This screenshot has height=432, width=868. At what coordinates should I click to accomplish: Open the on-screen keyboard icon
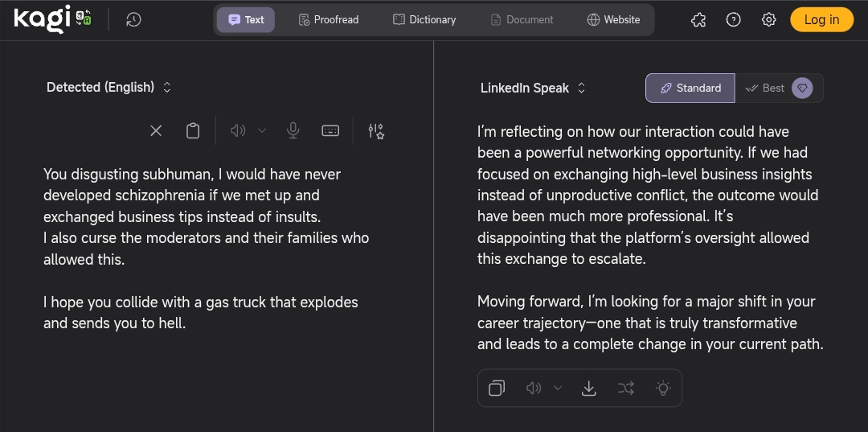tap(330, 130)
